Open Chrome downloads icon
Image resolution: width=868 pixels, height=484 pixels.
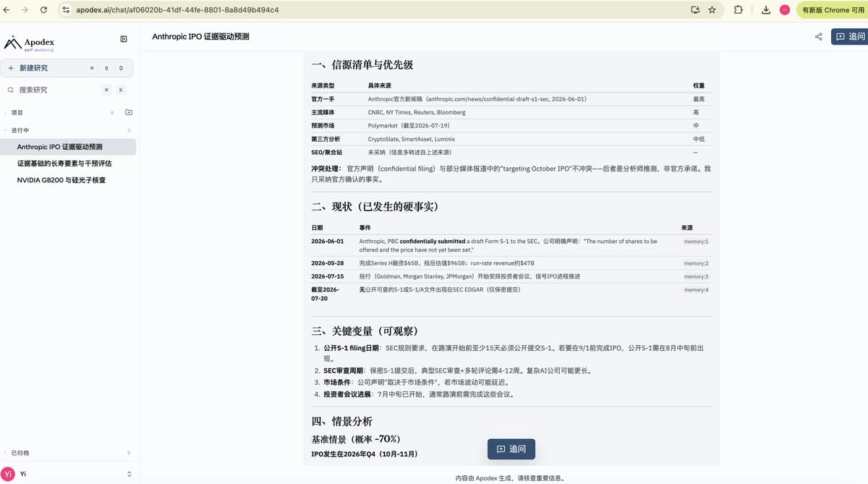765,10
